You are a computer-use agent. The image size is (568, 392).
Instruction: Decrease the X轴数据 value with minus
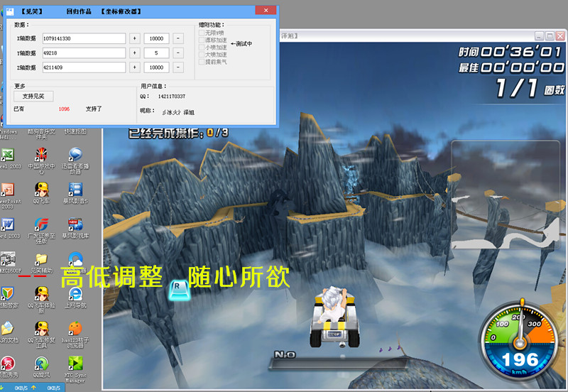[178, 38]
